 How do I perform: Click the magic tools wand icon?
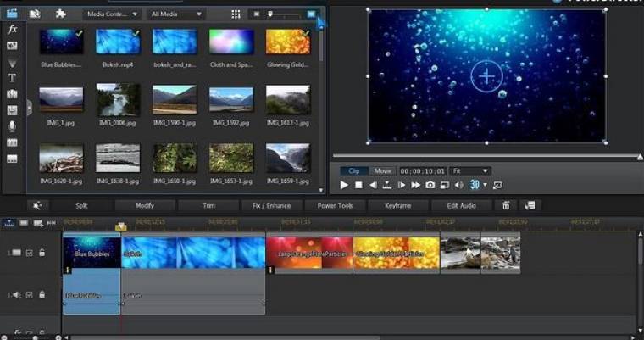point(38,205)
